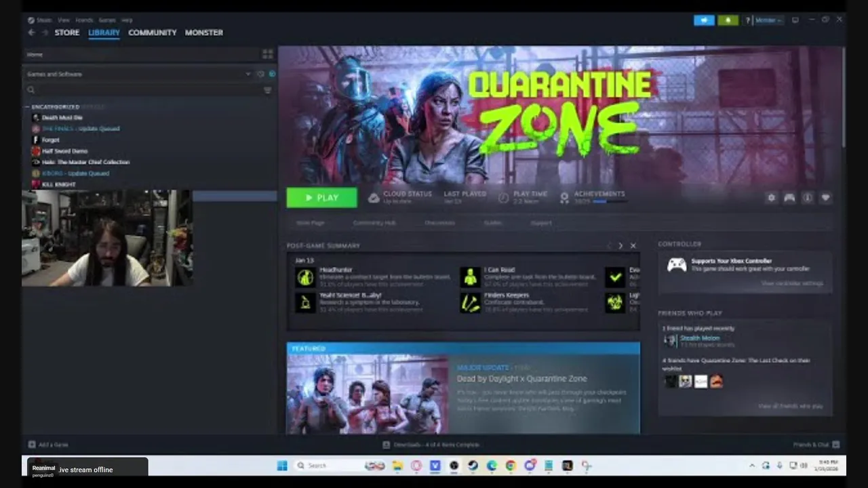This screenshot has width=868, height=488.
Task: Dismiss the post-game summary panel
Action: pos(633,246)
